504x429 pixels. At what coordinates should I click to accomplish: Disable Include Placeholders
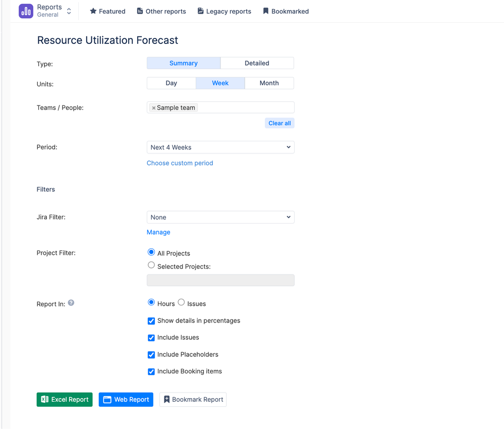point(151,355)
